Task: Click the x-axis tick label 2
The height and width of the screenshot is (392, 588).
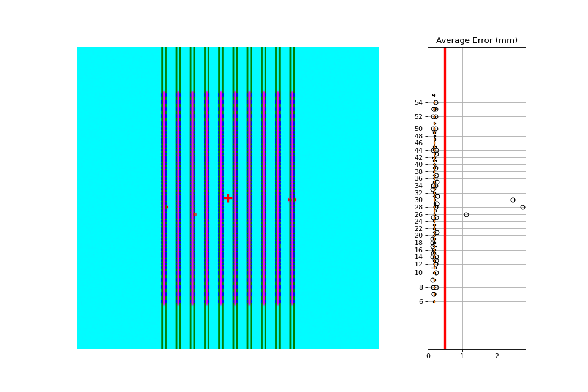Action: 497,356
